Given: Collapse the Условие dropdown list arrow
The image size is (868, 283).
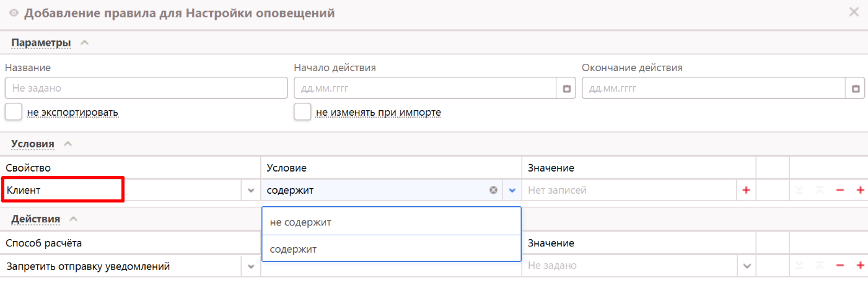Looking at the screenshot, I should (512, 191).
